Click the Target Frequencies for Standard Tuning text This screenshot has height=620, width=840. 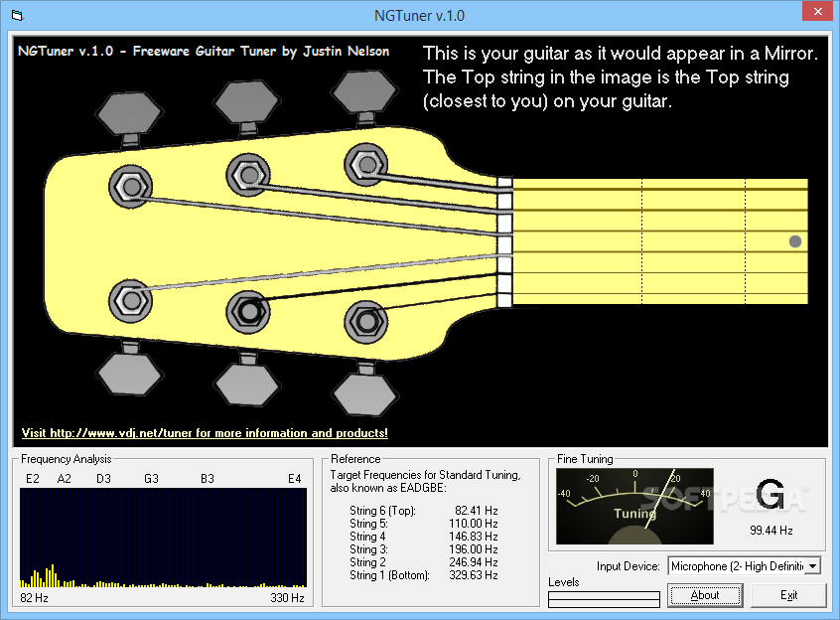[x=425, y=481]
